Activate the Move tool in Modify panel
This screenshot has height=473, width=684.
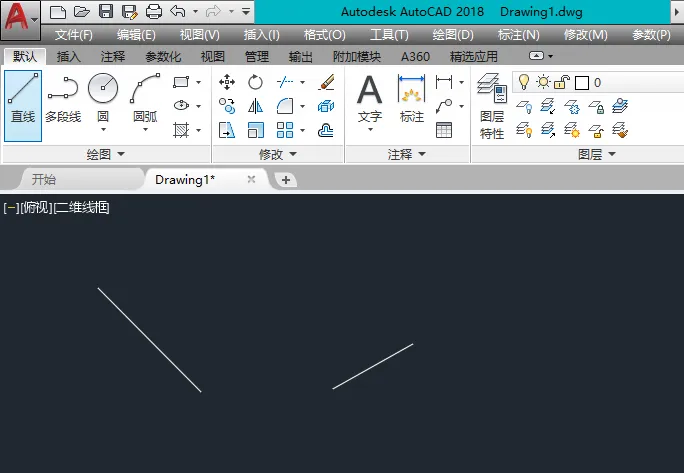click(x=227, y=82)
